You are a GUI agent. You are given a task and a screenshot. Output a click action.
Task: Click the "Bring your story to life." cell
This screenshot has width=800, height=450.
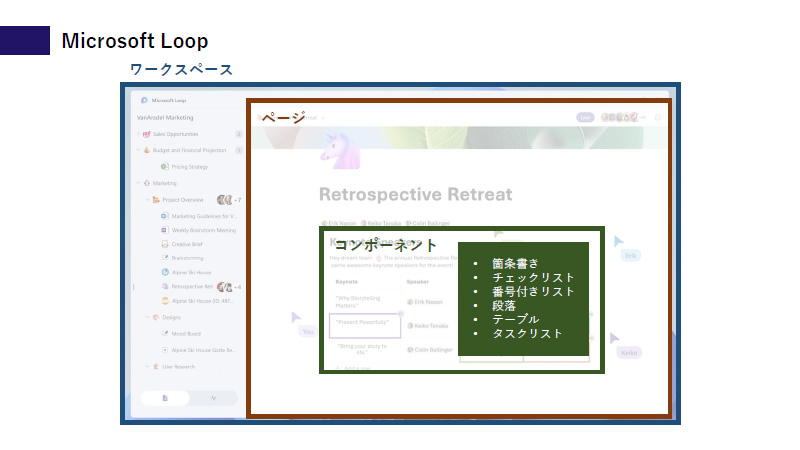364,349
